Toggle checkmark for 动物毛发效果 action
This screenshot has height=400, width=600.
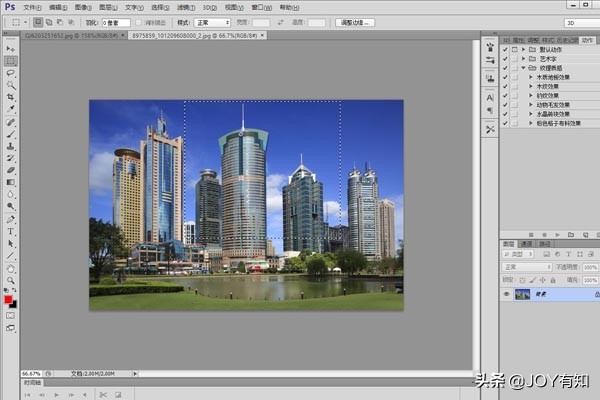(x=505, y=105)
